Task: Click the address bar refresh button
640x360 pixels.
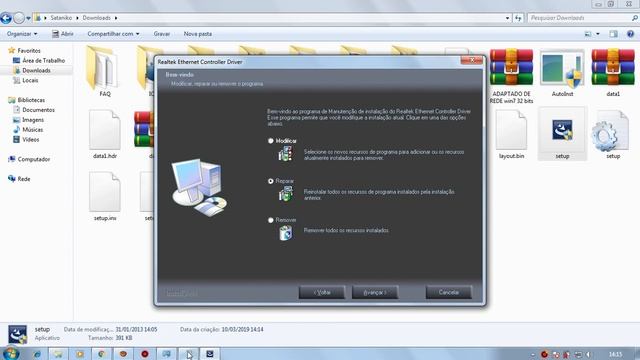Action: click(518, 18)
